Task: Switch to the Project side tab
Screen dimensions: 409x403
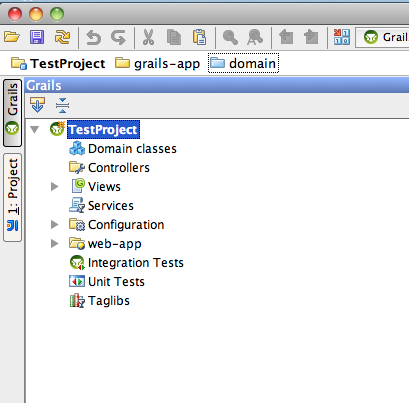Action: click(x=12, y=197)
